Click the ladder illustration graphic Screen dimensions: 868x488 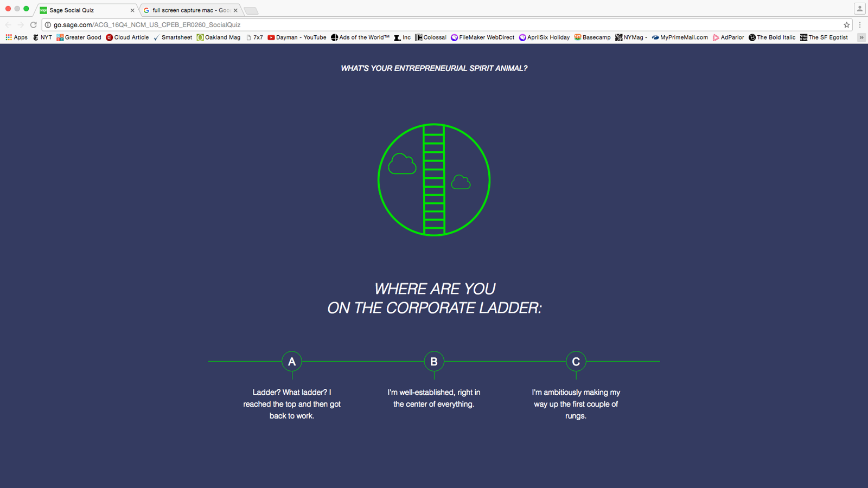tap(434, 180)
